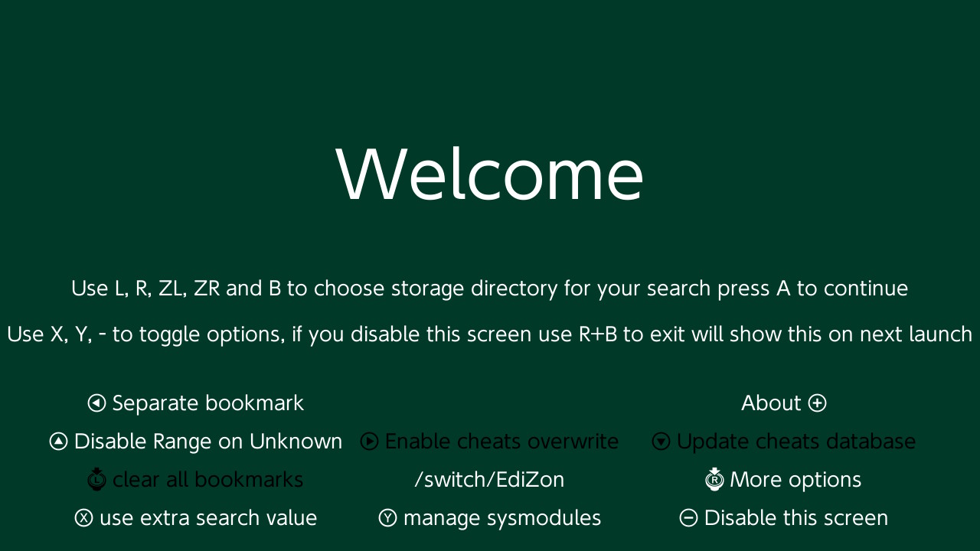980x551 pixels.
Task: Open the About entry
Action: (x=784, y=403)
